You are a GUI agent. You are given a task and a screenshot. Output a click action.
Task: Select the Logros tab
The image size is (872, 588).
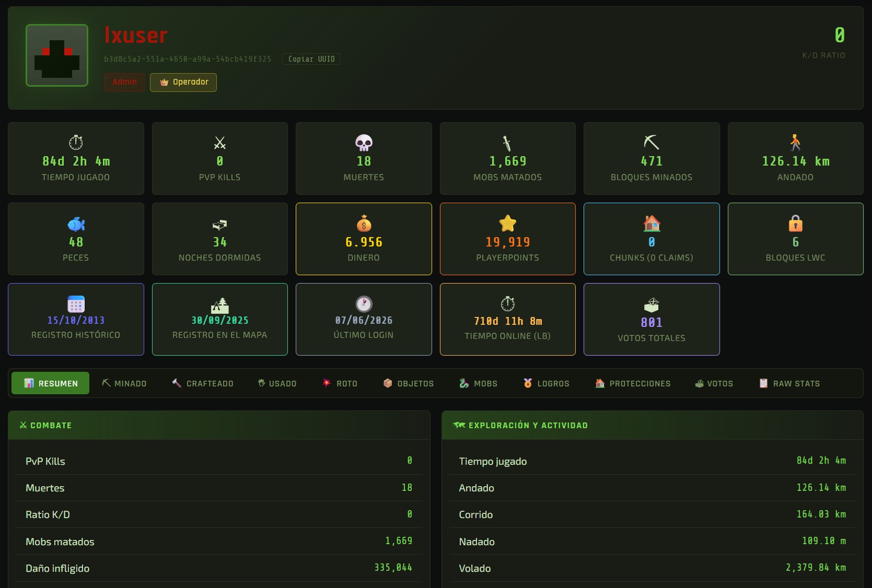point(547,383)
